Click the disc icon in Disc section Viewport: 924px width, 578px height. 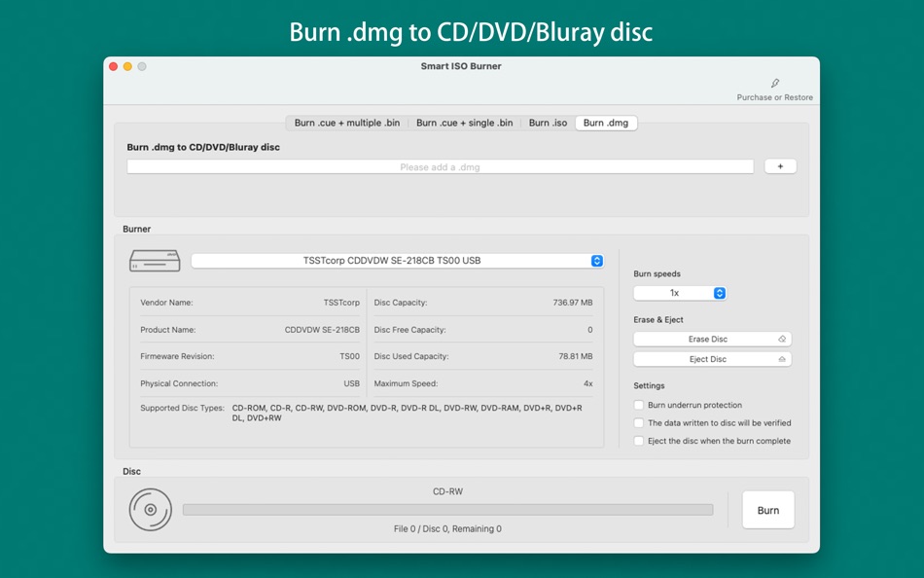(x=150, y=510)
